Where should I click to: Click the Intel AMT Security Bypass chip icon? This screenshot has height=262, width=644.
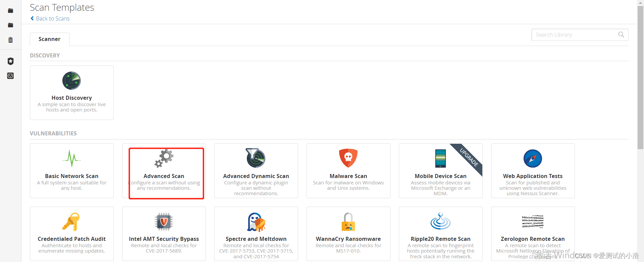tap(164, 222)
